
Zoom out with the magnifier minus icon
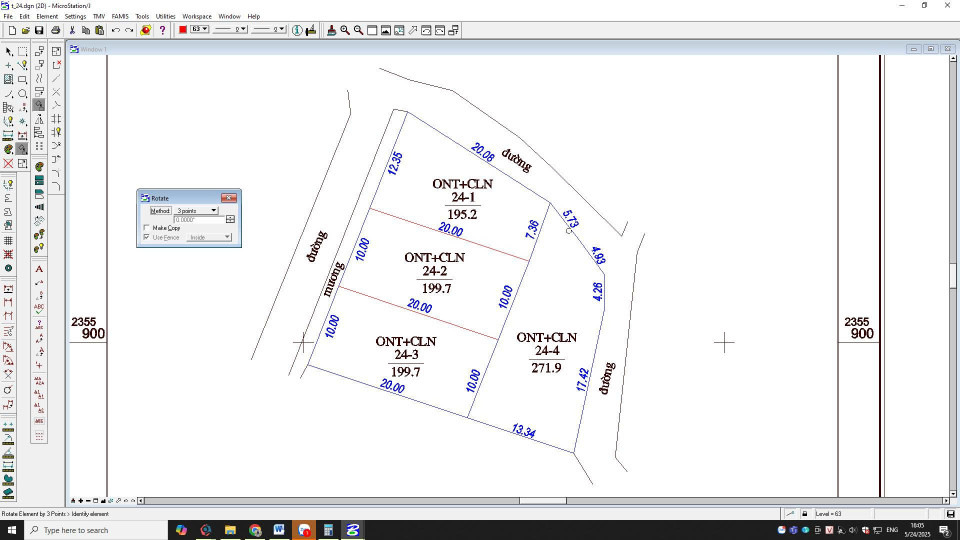[x=359, y=31]
